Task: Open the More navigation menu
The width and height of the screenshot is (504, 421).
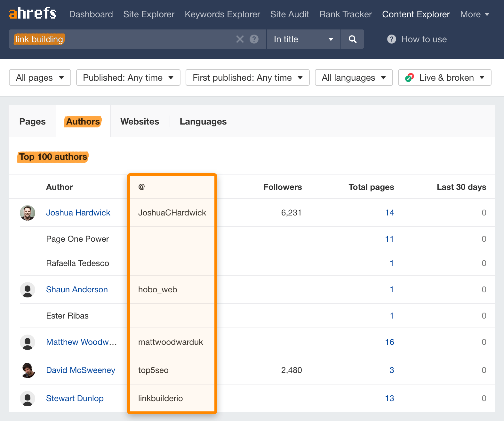Action: coord(475,14)
